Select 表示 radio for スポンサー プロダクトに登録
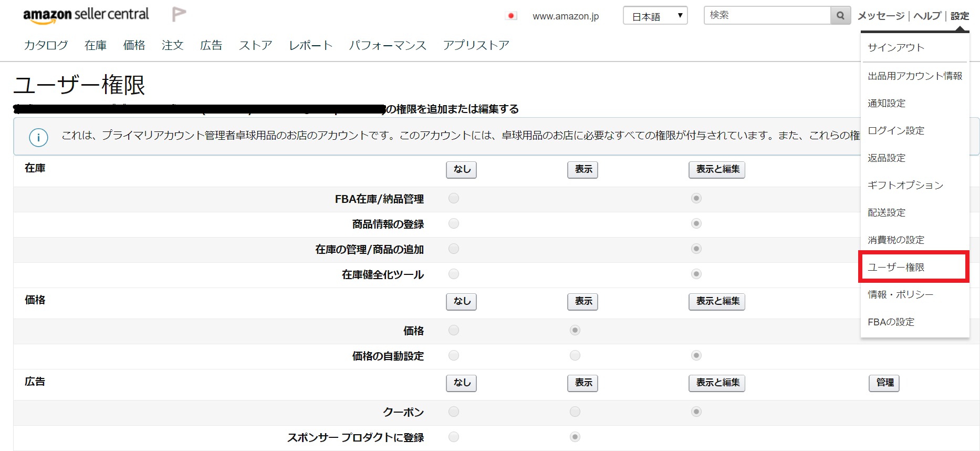This screenshot has width=980, height=451. [x=575, y=437]
